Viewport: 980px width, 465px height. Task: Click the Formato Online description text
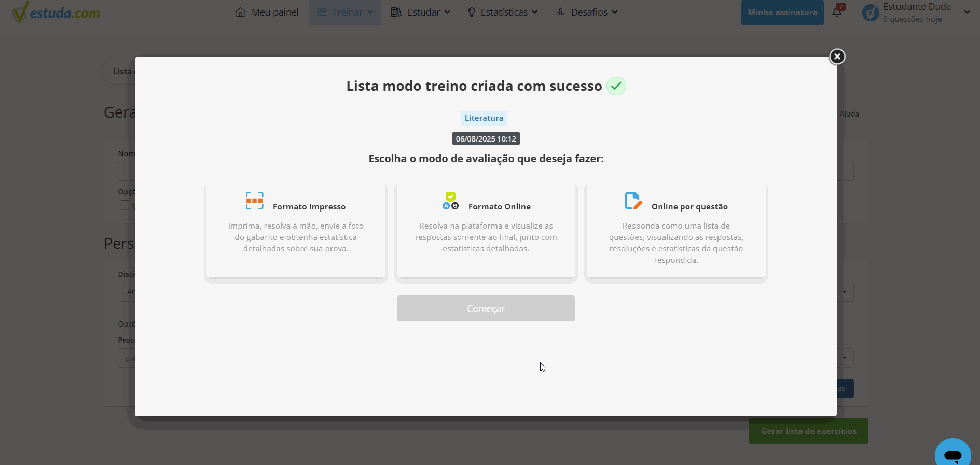(486, 237)
